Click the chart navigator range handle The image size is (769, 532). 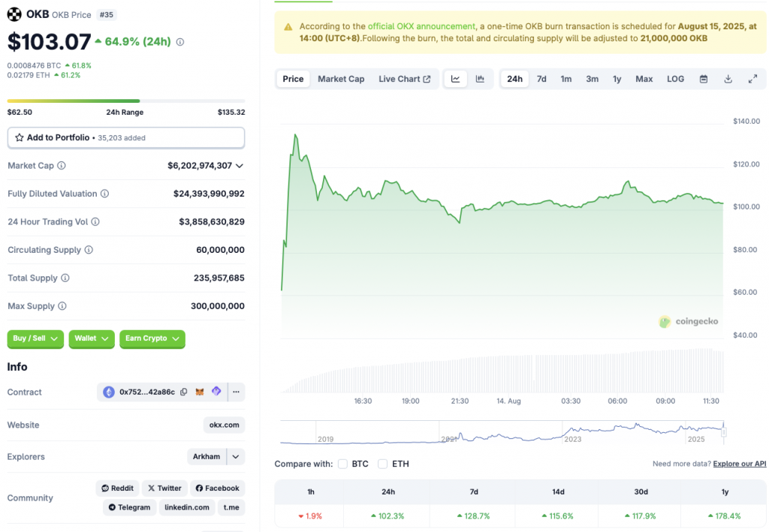(723, 431)
